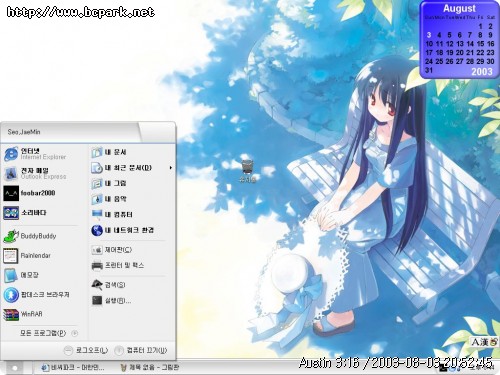
Task: Click the August title on the calendar
Action: 459,8
